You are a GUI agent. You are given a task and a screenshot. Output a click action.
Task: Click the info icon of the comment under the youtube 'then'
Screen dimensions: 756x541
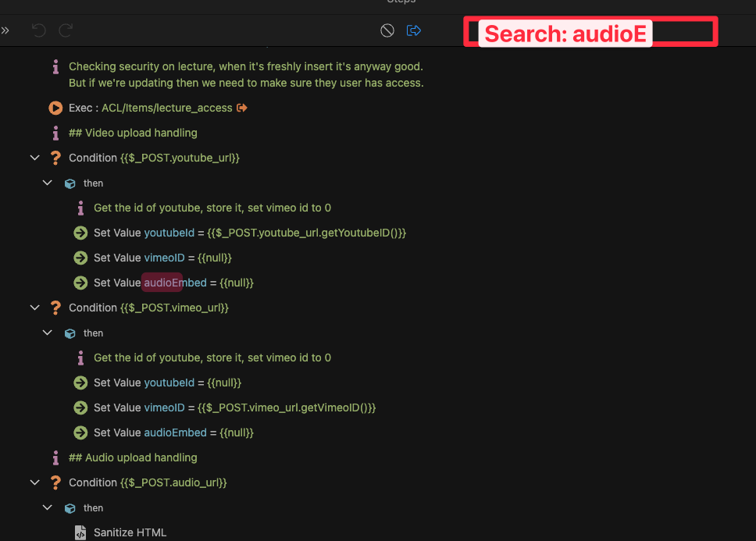[80, 208]
